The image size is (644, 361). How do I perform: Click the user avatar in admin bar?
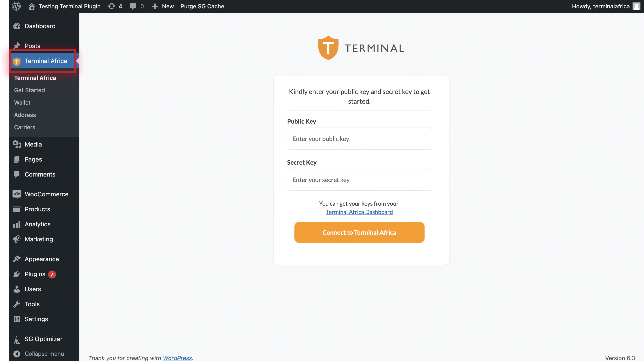pyautogui.click(x=636, y=6)
